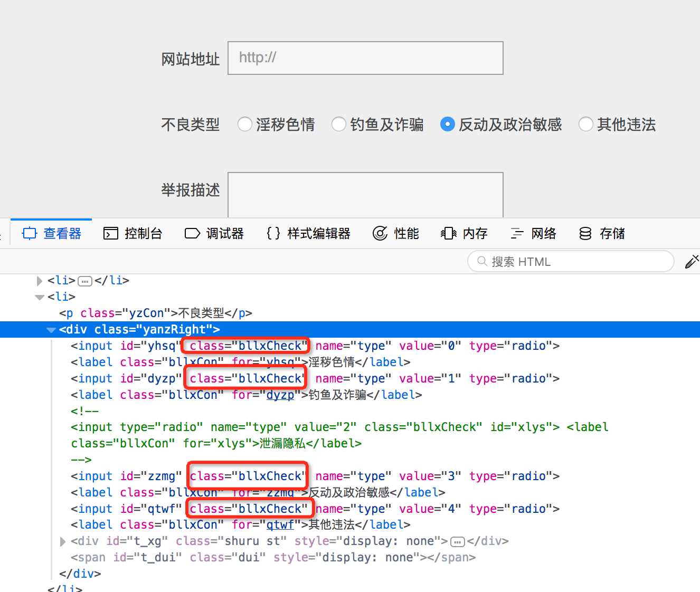Click the 网站地址 form label
The width and height of the screenshot is (700, 592).
tap(191, 59)
